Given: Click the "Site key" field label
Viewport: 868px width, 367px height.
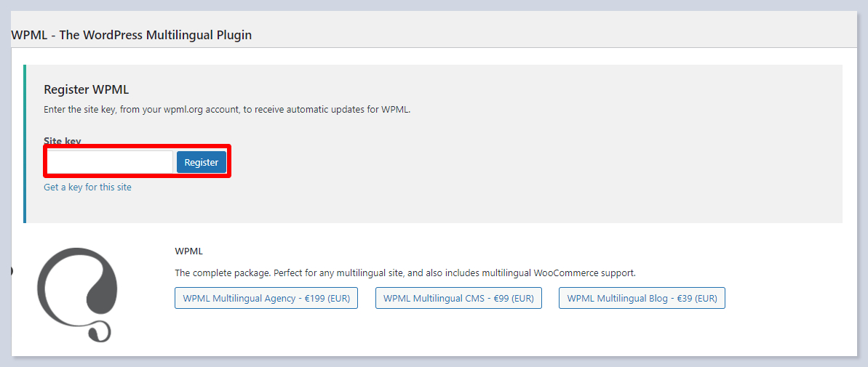Looking at the screenshot, I should (x=62, y=141).
